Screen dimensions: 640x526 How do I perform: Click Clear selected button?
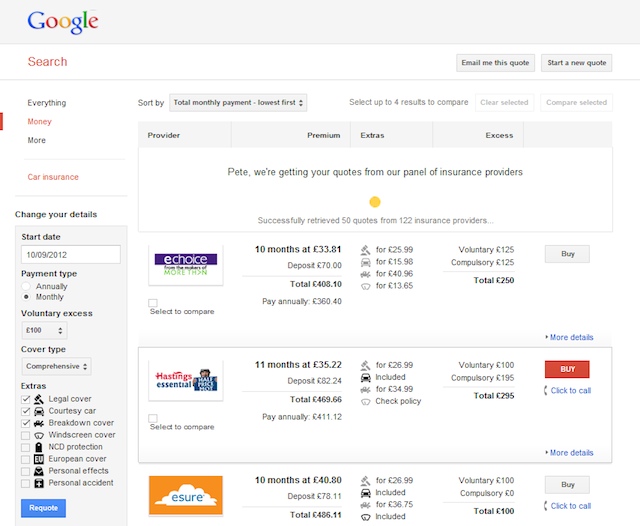(x=504, y=102)
